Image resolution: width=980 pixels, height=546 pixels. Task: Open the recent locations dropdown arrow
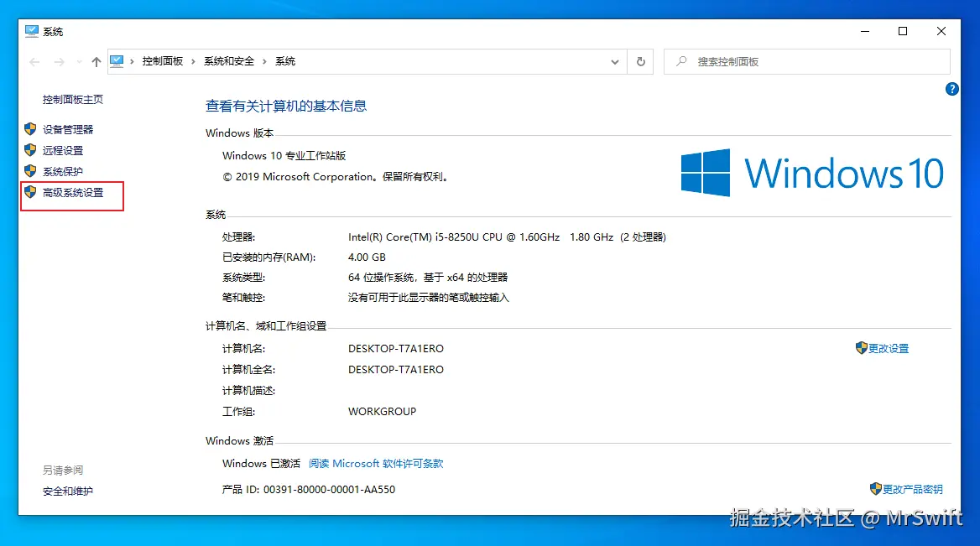coord(79,61)
